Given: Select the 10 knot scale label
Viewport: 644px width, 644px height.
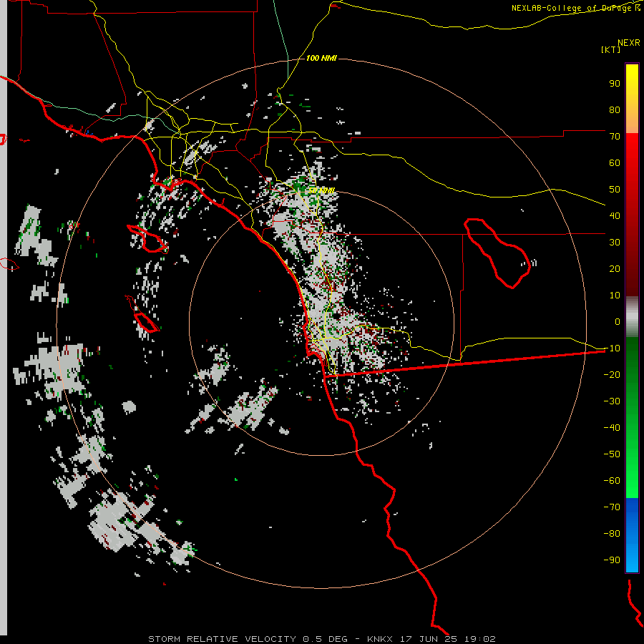Looking at the screenshot, I should tap(615, 296).
